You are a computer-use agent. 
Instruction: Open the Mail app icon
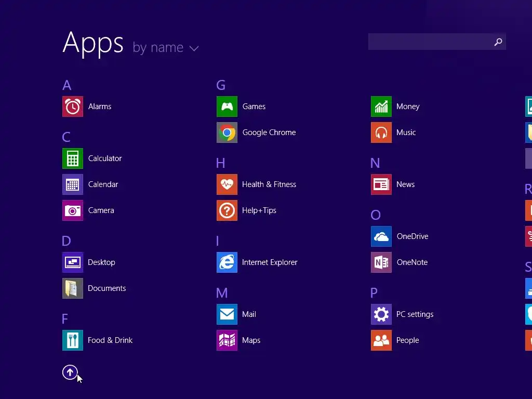click(227, 314)
